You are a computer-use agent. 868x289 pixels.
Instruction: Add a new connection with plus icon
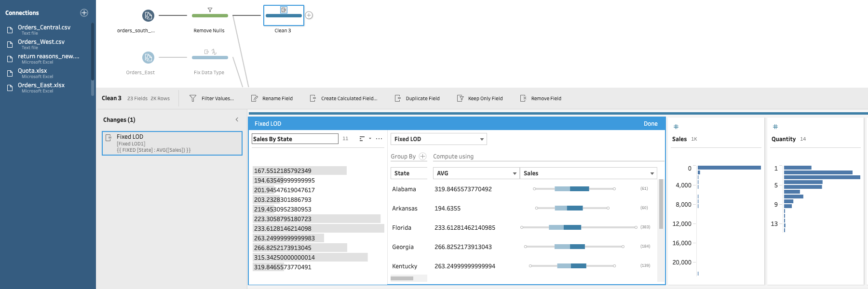pyautogui.click(x=84, y=13)
